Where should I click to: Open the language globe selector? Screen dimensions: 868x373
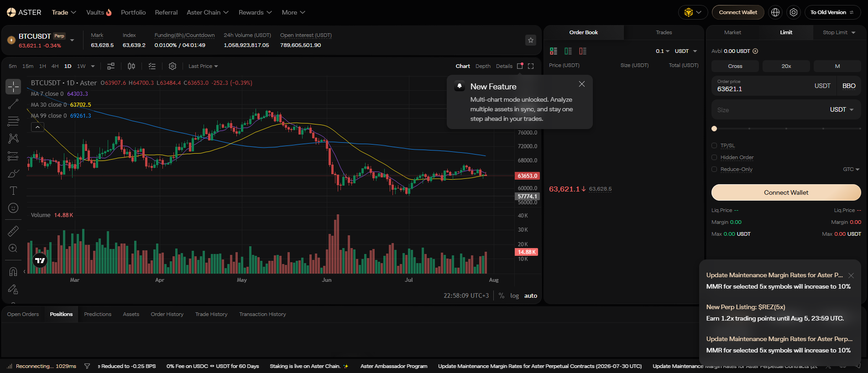(775, 12)
